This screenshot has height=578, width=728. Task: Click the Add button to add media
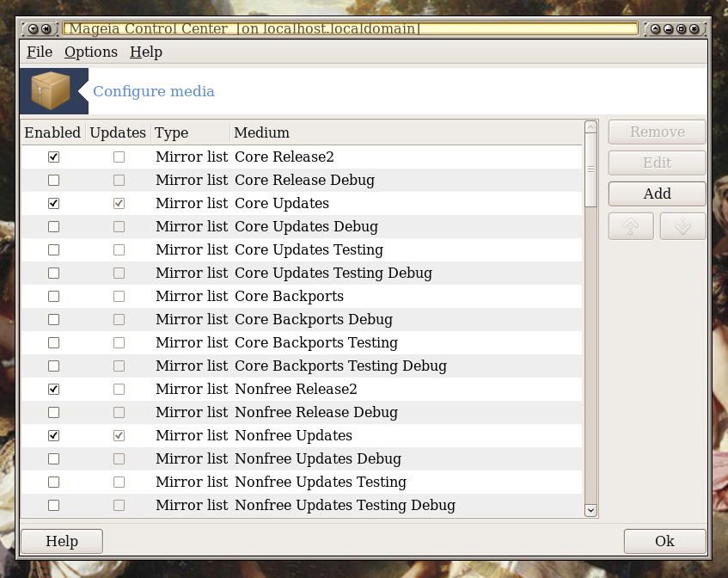658,194
